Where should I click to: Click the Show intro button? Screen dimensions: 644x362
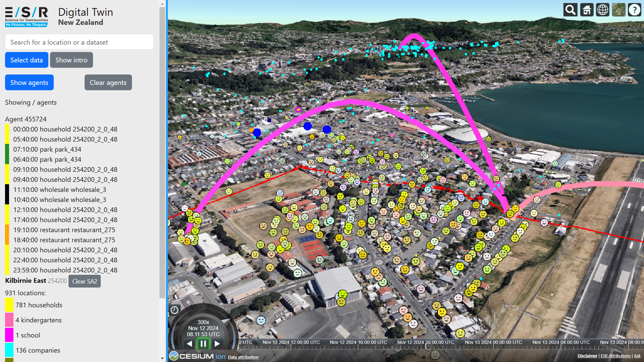click(x=71, y=60)
